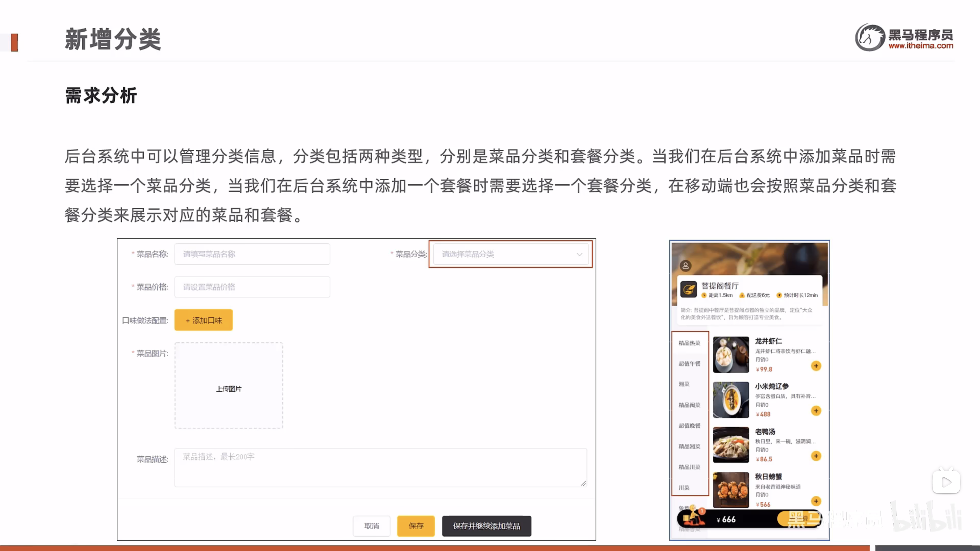Click the 取消 button

[371, 526]
